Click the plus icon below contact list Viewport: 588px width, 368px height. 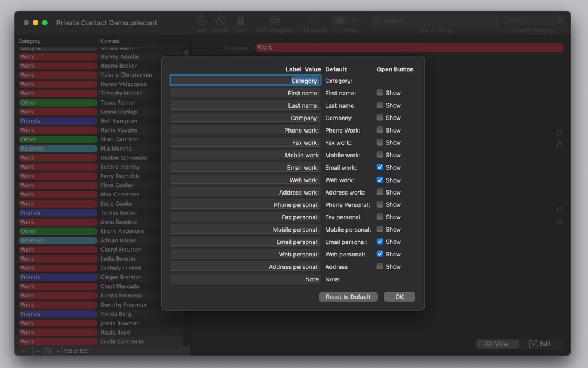24,351
